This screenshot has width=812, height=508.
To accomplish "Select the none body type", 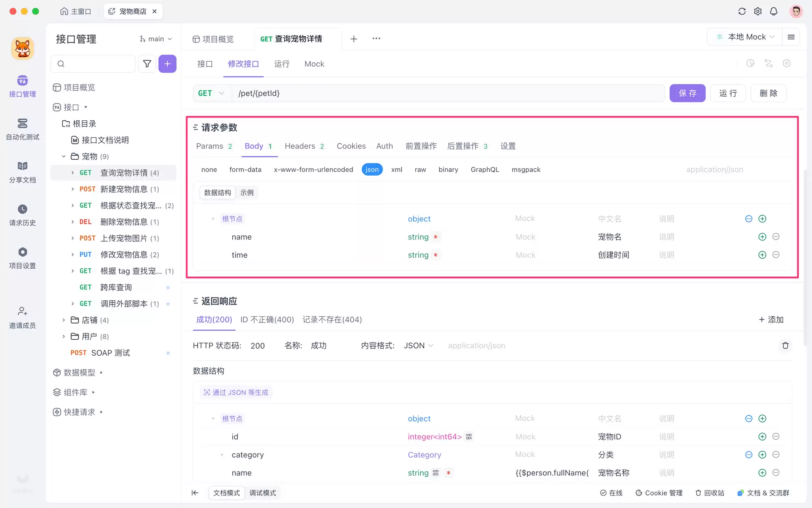I will (x=209, y=169).
